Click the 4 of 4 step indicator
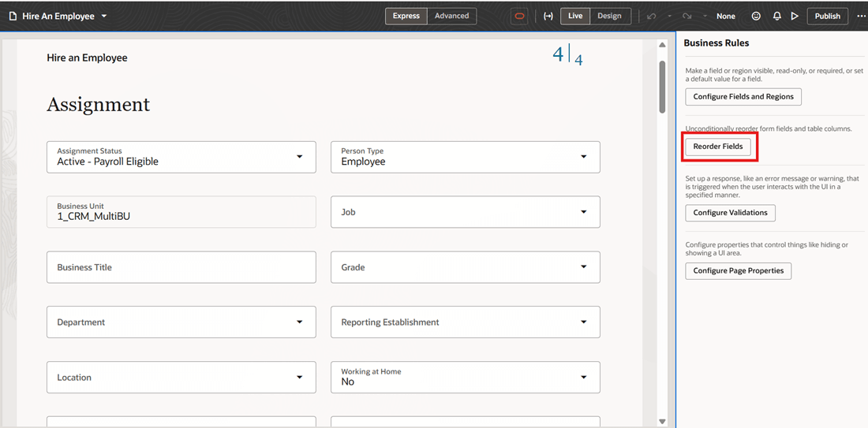Screen dimensions: 868x428 click(x=568, y=55)
